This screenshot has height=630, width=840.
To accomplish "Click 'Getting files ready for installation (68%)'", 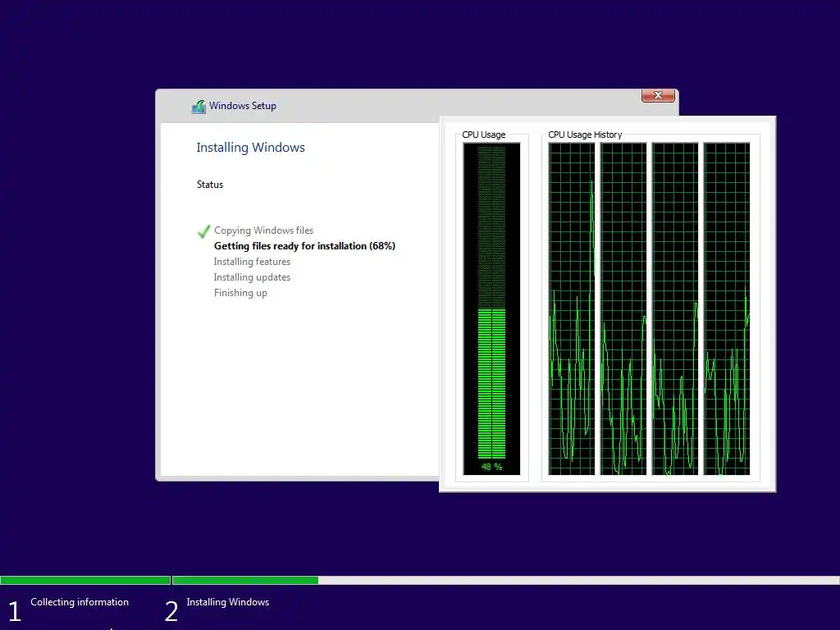I will point(304,246).
